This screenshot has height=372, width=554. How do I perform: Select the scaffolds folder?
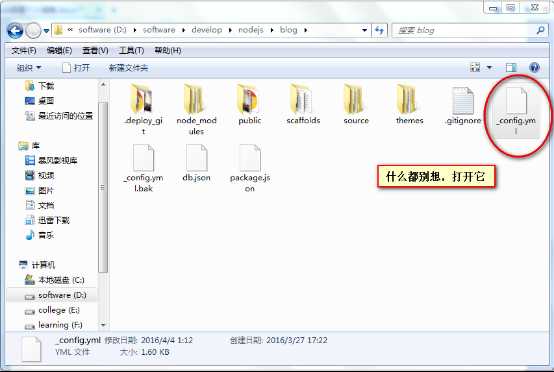303,104
